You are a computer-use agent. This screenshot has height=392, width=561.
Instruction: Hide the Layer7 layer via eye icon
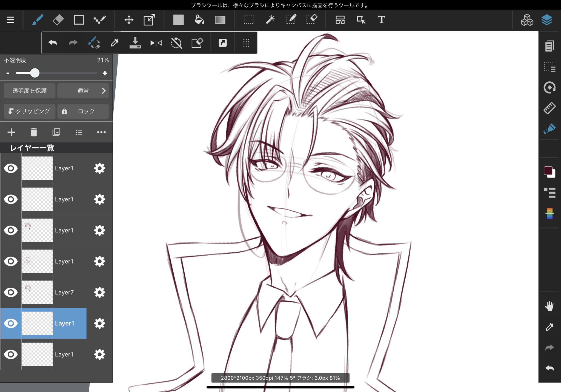tap(11, 292)
